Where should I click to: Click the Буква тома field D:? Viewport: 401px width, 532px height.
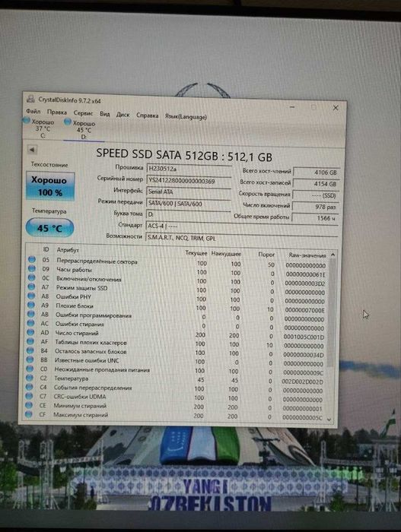[x=188, y=215]
